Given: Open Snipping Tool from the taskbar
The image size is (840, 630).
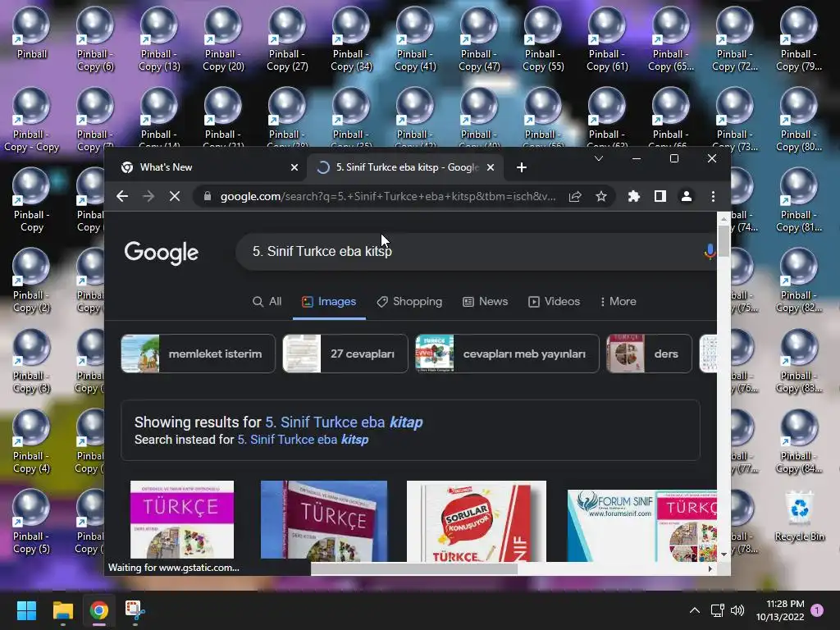Looking at the screenshot, I should tap(135, 610).
